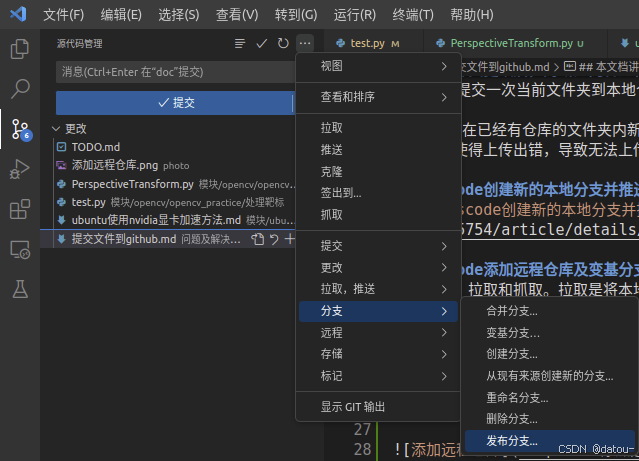The width and height of the screenshot is (639, 461).
Task: Choose 发布分支... in branch submenu
Action: [x=549, y=441]
